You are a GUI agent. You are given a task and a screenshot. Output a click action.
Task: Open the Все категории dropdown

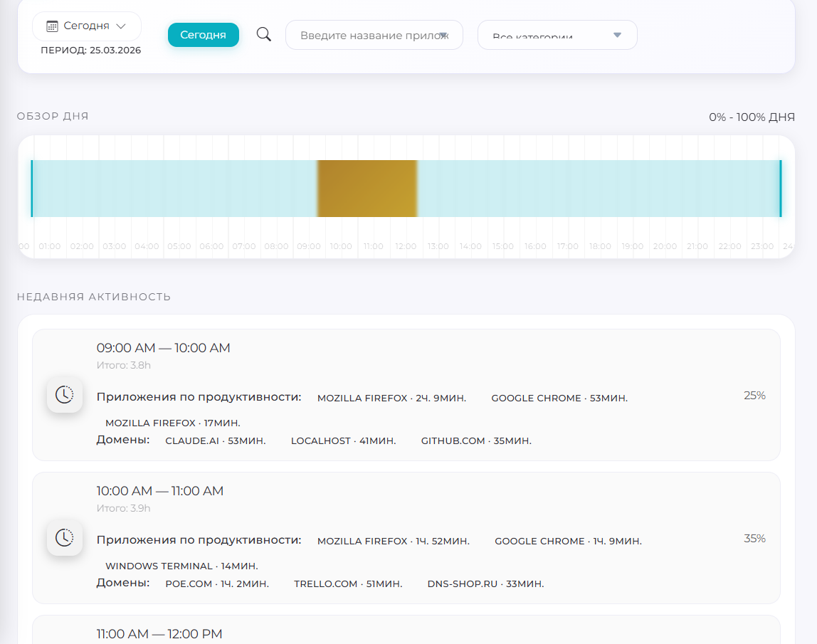pos(557,35)
